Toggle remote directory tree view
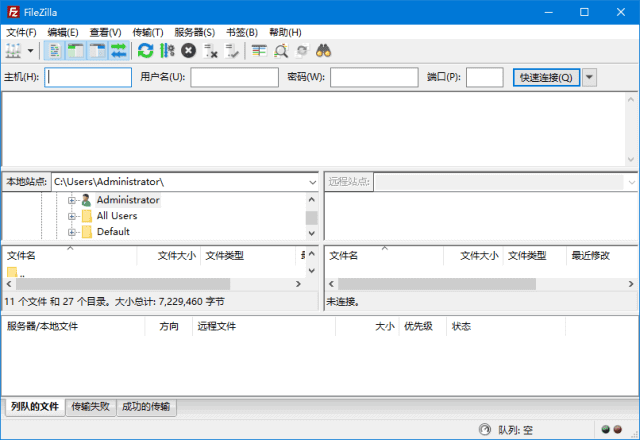This screenshot has width=640, height=440. point(98,50)
